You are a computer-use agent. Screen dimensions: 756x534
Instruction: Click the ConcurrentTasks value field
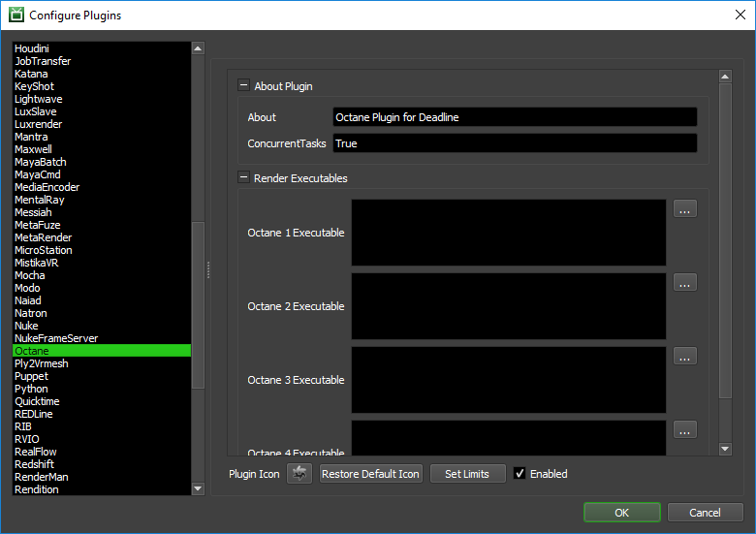(515, 143)
